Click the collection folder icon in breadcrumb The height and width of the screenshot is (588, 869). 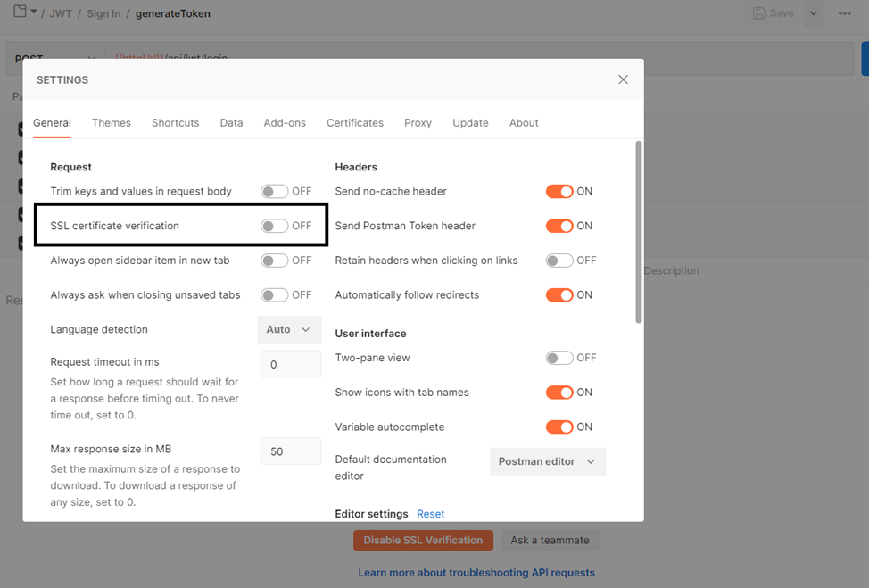pyautogui.click(x=20, y=12)
